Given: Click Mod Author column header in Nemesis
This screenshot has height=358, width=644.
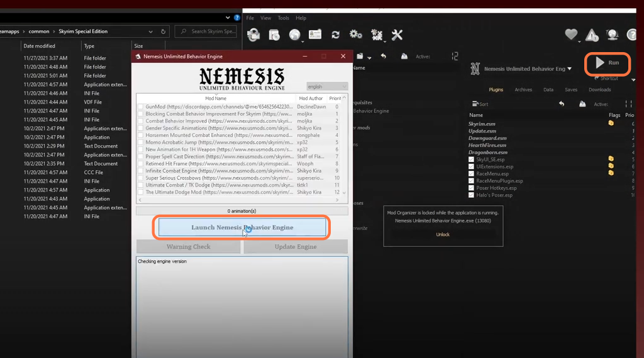Looking at the screenshot, I should [311, 99].
